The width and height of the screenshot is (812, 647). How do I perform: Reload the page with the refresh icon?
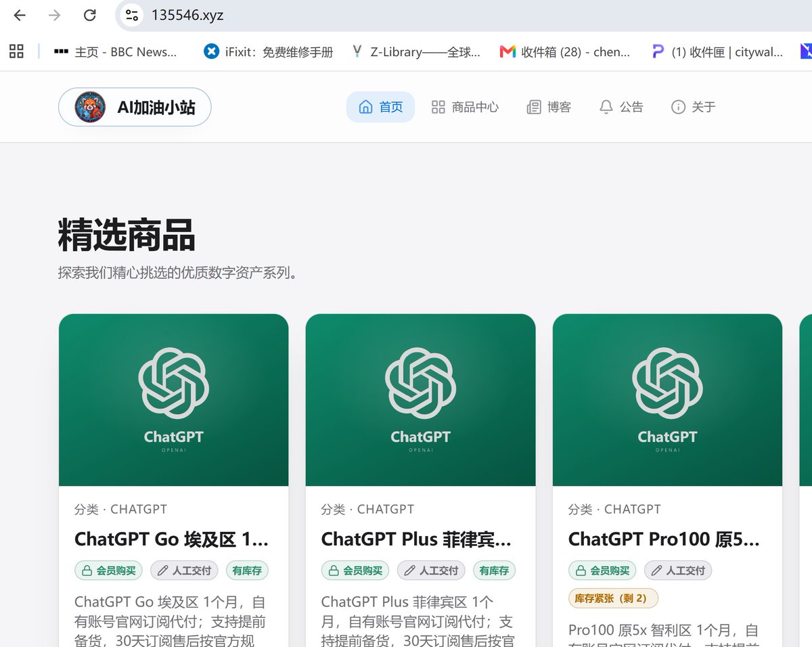pyautogui.click(x=89, y=15)
